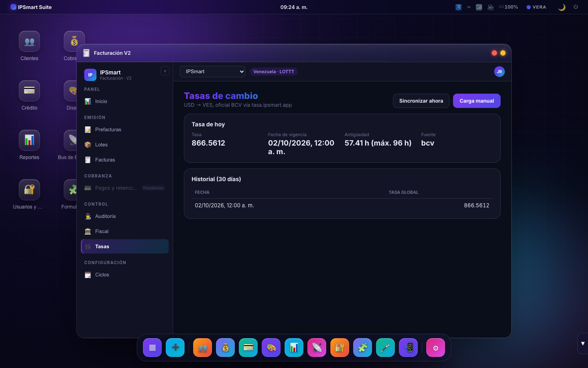Open Prefacturas in the sidebar
The height and width of the screenshot is (368, 588).
(x=125, y=130)
